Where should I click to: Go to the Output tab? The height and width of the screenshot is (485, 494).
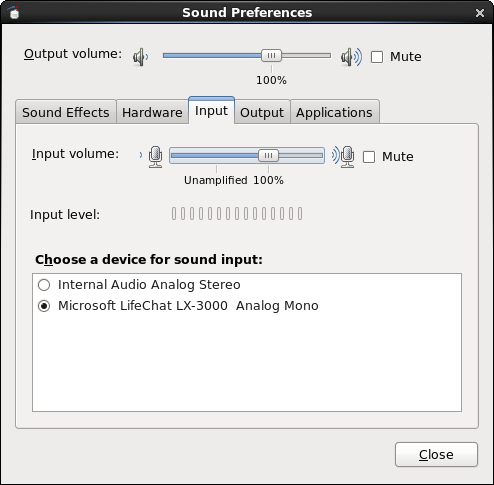tap(262, 112)
